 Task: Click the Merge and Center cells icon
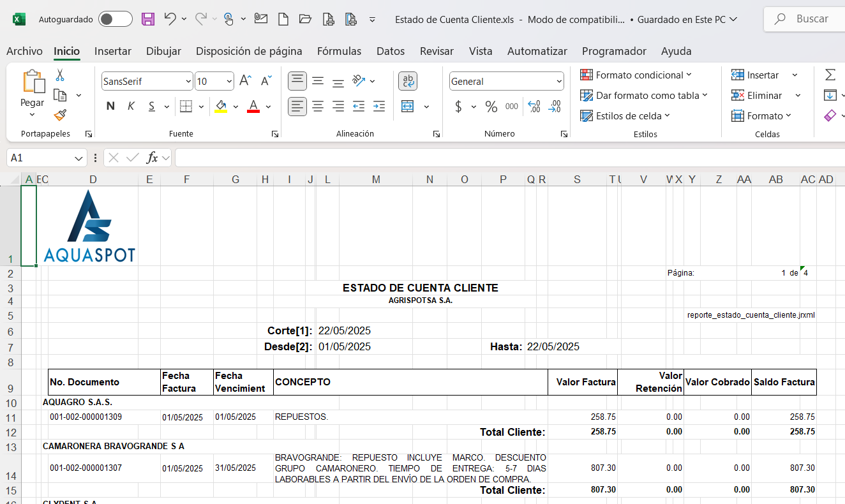408,107
